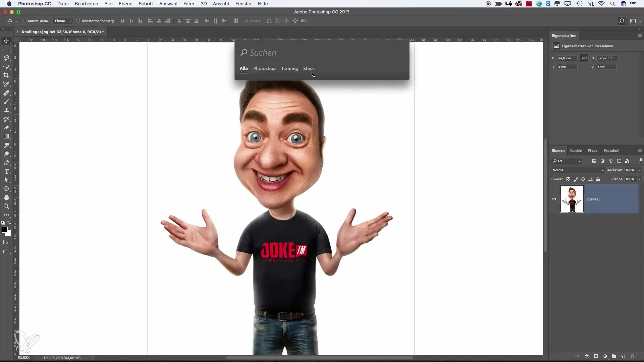Open the Ebene auto-select dropdown

click(63, 21)
